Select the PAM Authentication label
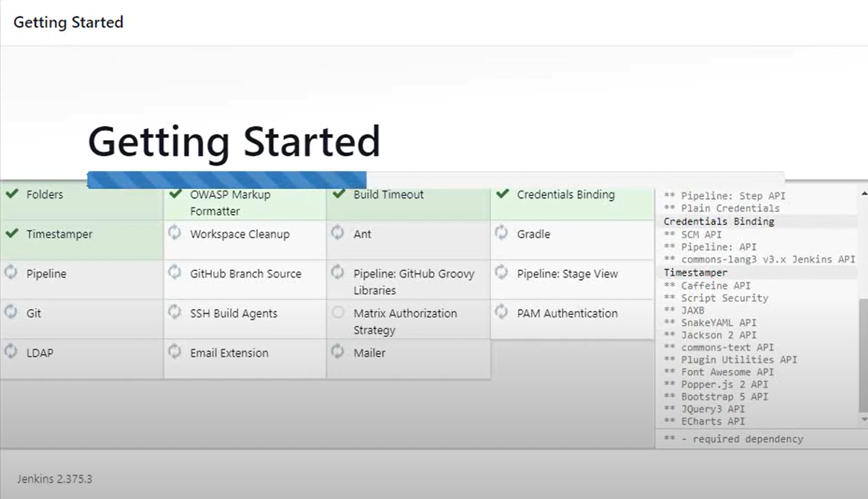The width and height of the screenshot is (868, 499). [567, 313]
